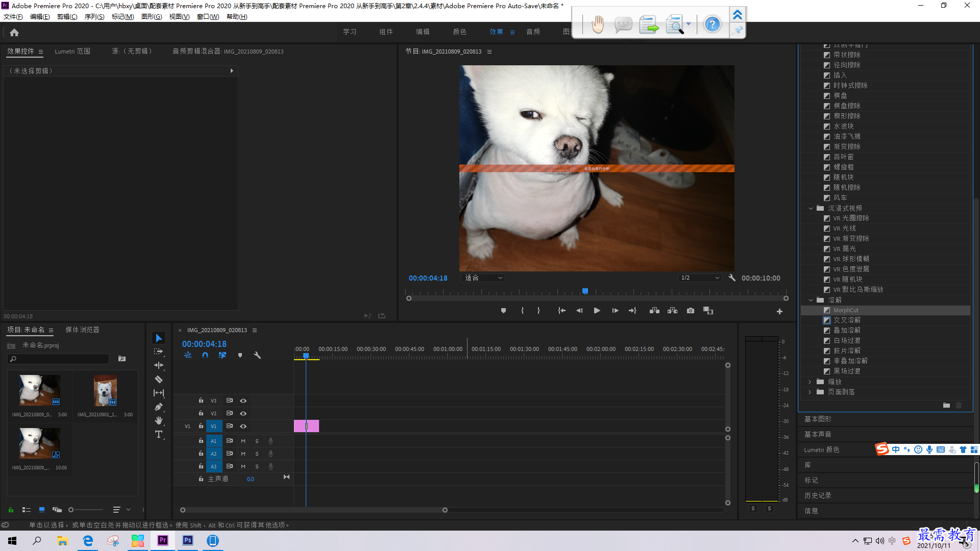Select the 交叉溶解 transition

coord(847,320)
